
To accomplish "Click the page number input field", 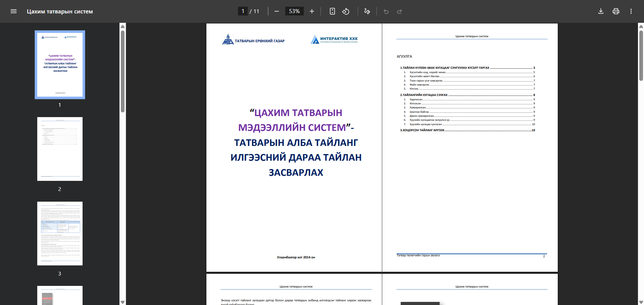I will point(243,11).
